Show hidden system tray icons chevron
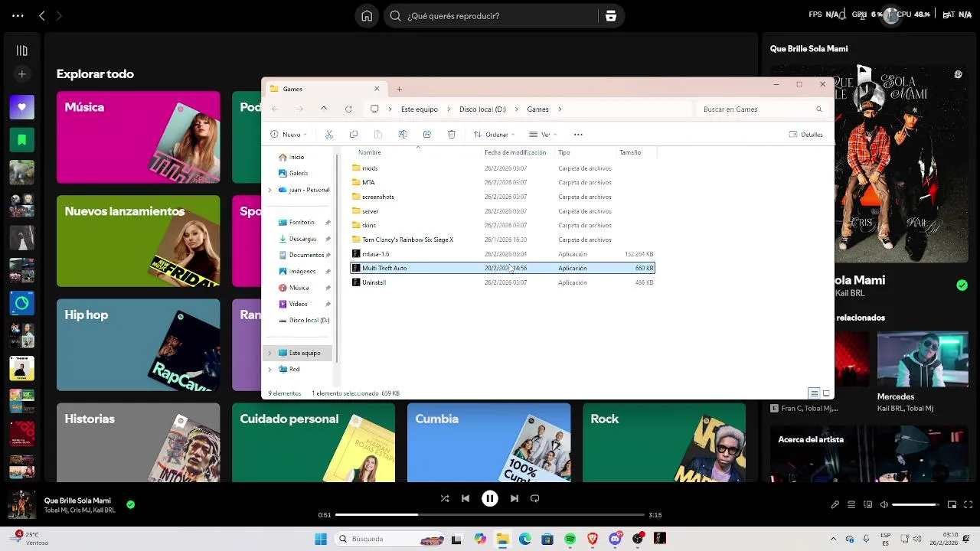Screen dimensions: 980x551 point(833,540)
